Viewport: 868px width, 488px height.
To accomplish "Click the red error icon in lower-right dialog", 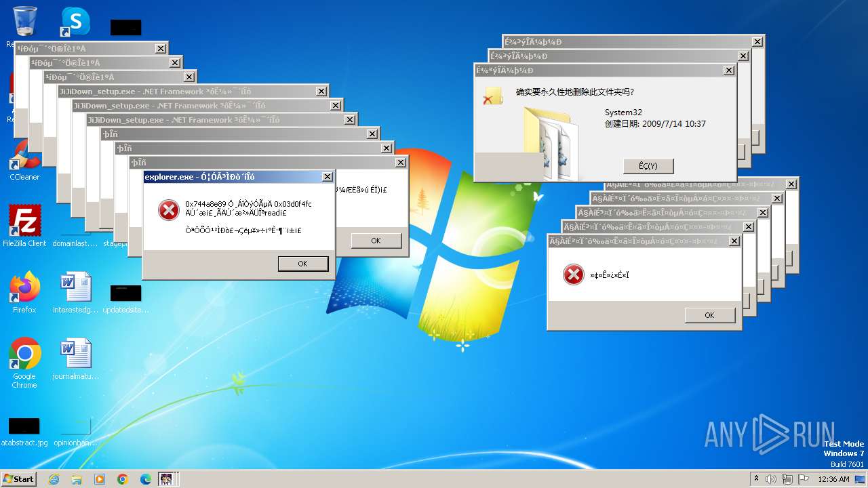I will point(574,274).
